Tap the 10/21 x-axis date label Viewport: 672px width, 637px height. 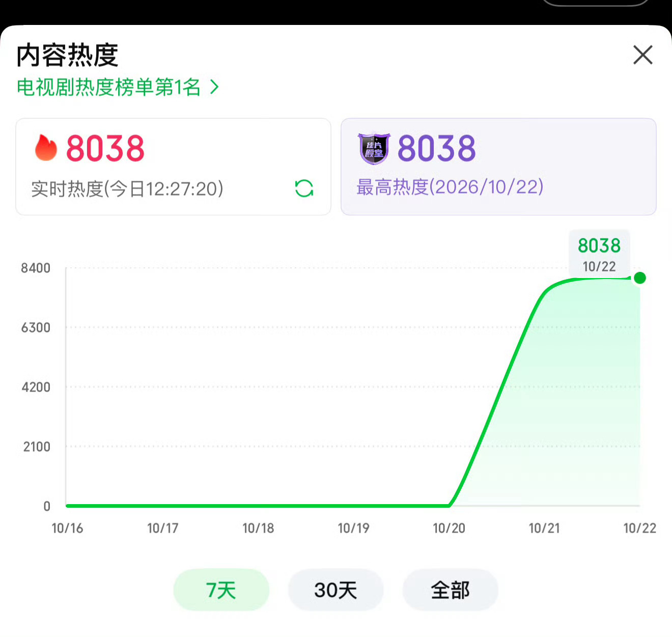pyautogui.click(x=544, y=528)
